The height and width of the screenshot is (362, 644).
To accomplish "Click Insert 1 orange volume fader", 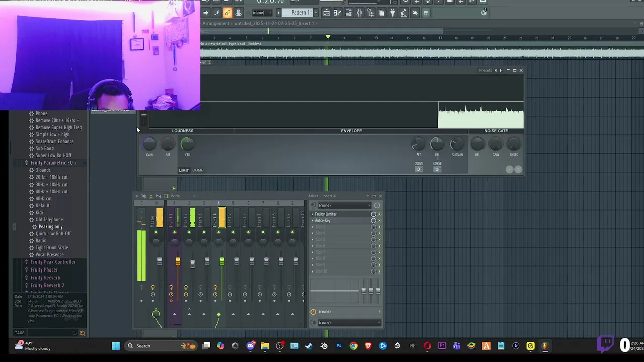I will tap(178, 261).
